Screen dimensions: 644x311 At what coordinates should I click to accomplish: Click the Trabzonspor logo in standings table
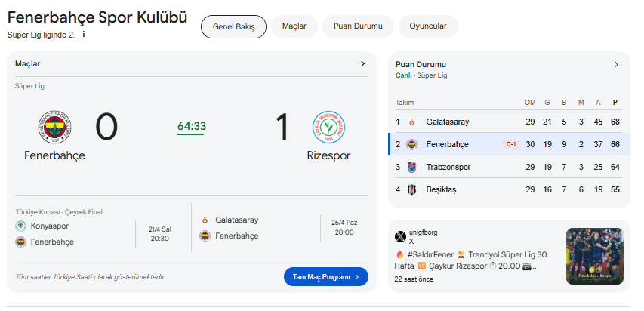coord(411,168)
